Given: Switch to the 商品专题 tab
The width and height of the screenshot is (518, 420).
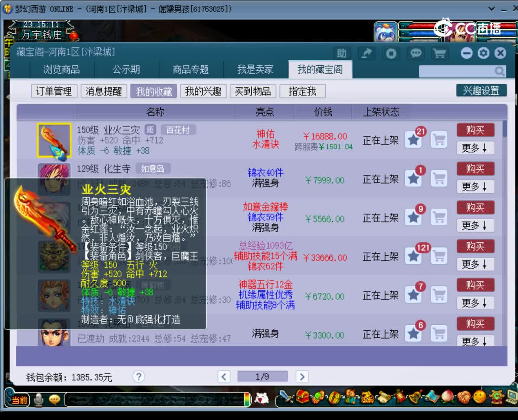Looking at the screenshot, I should click(x=191, y=70).
